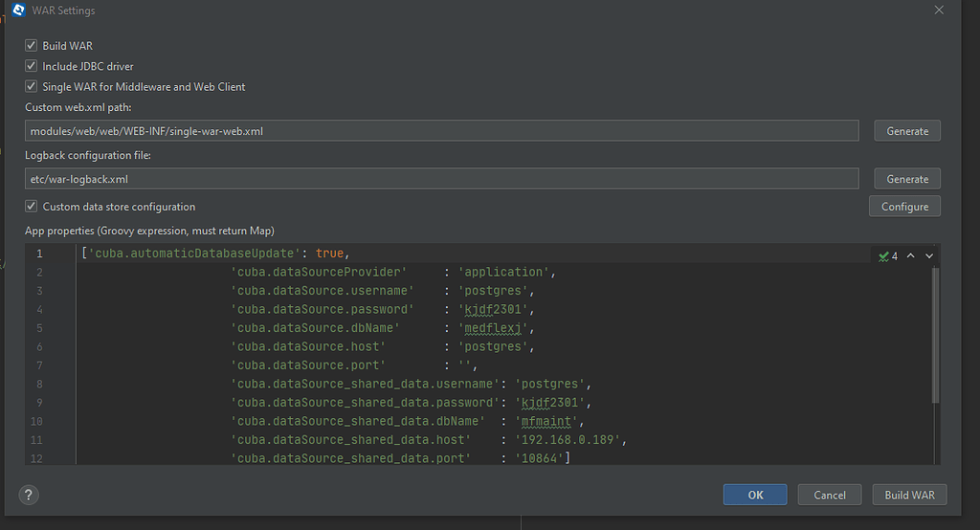Close the WAR Settings dialog
Viewport: 980px width, 530px height.
(x=939, y=10)
